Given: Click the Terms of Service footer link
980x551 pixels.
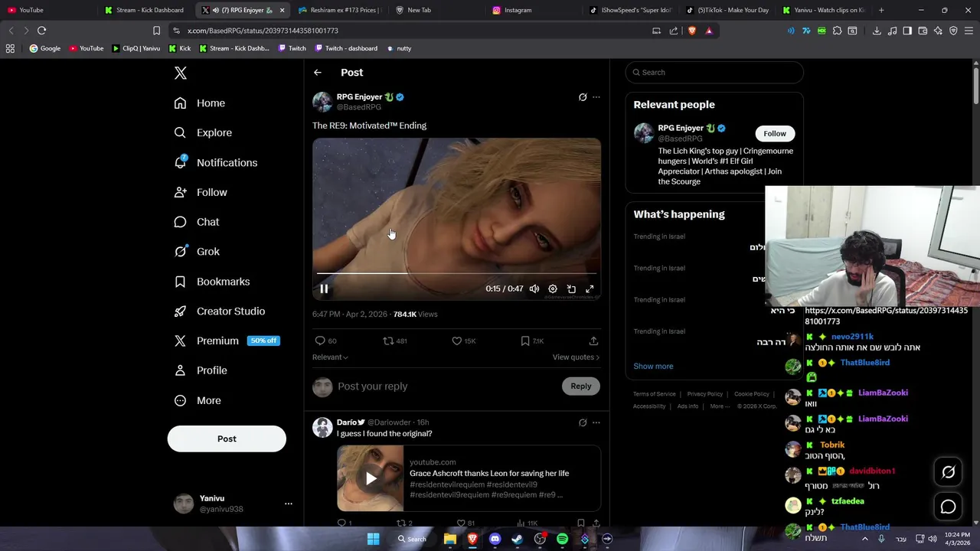Looking at the screenshot, I should pyautogui.click(x=655, y=394).
